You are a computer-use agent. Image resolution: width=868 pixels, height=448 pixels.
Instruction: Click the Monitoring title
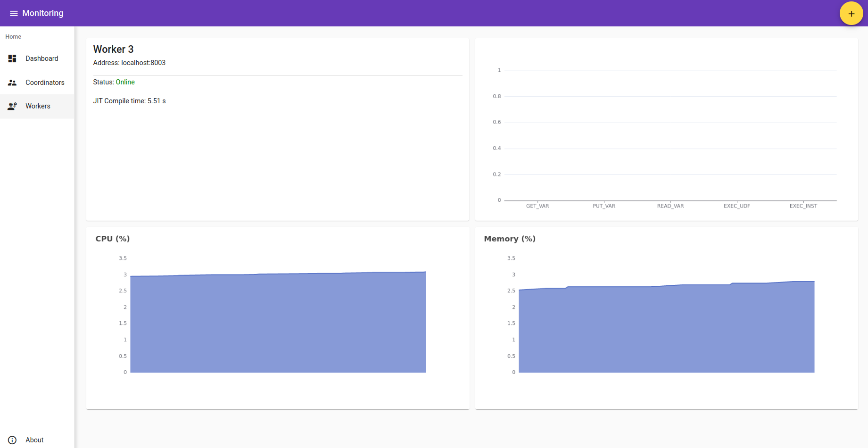pos(43,13)
